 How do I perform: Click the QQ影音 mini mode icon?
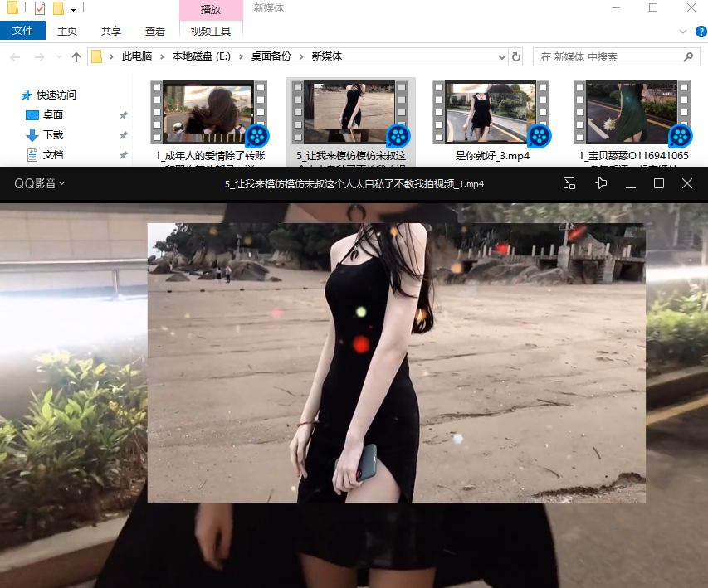pyautogui.click(x=569, y=183)
